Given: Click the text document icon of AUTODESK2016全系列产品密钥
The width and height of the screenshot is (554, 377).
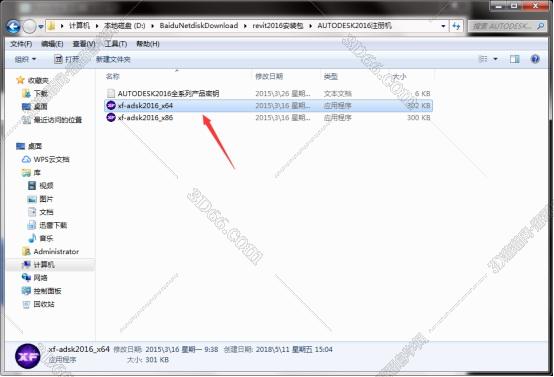Looking at the screenshot, I should tap(111, 93).
